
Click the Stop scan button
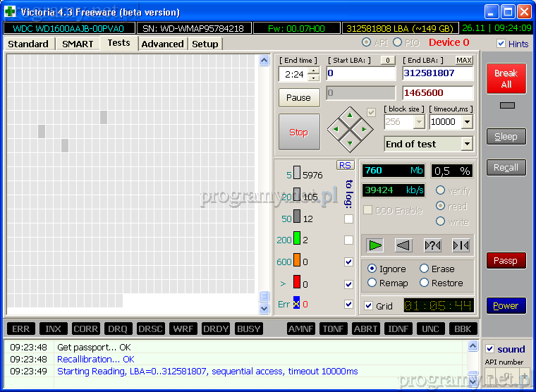point(298,132)
